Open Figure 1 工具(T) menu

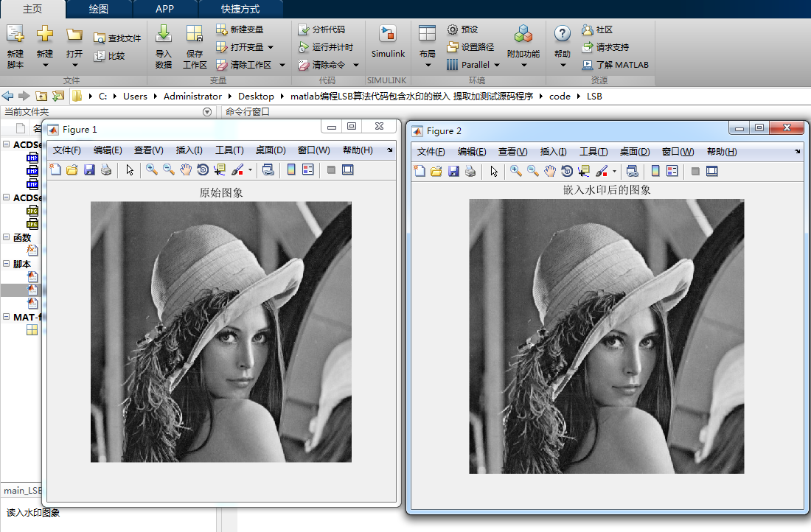pos(229,150)
